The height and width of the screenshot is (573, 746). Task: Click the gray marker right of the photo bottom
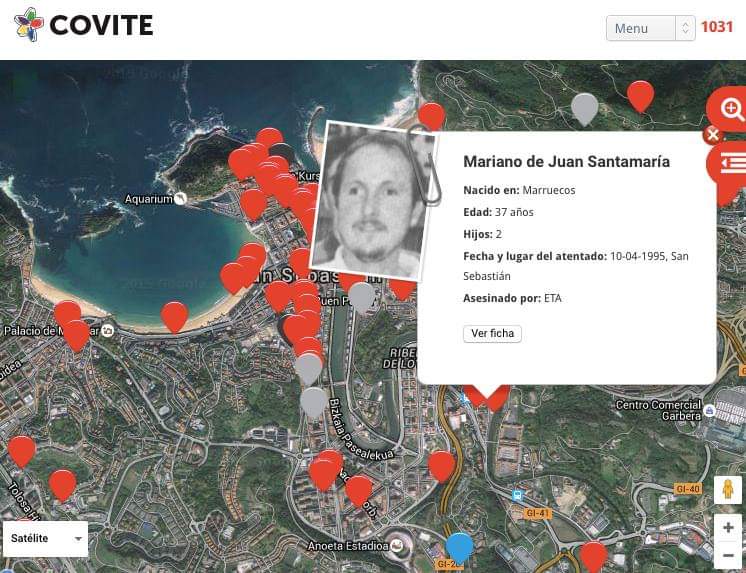tap(362, 297)
